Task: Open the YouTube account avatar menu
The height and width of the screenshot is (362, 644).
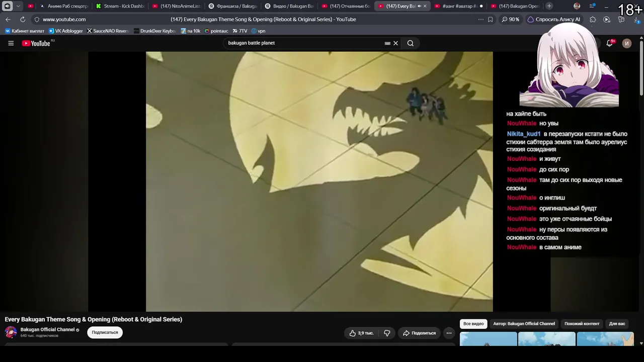Action: click(627, 43)
